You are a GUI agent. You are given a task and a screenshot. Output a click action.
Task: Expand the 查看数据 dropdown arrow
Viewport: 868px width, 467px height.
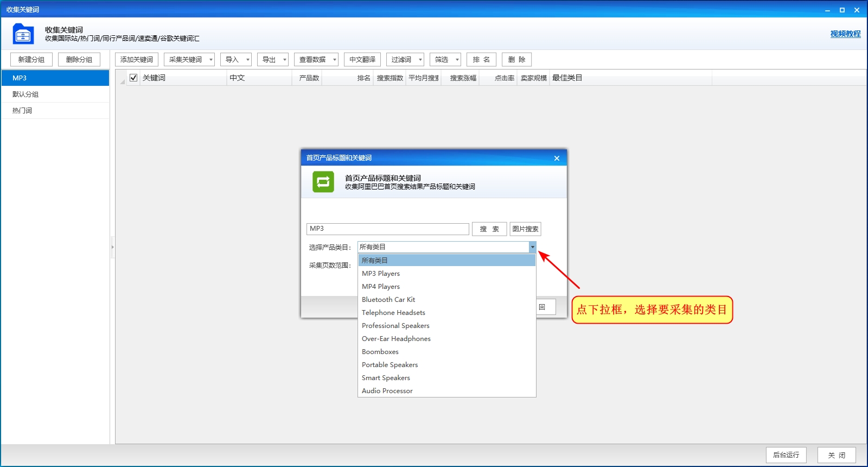pyautogui.click(x=335, y=60)
